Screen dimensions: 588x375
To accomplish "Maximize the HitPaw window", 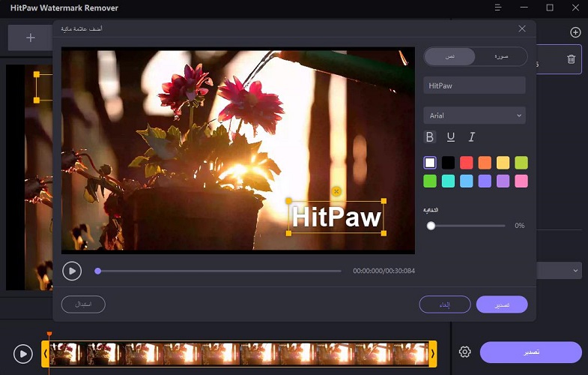I will (550, 7).
